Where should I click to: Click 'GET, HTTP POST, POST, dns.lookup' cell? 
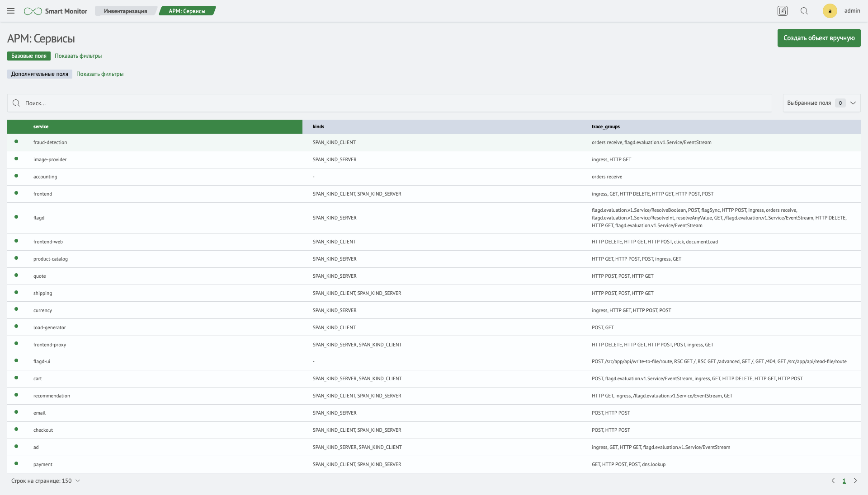(x=628, y=464)
